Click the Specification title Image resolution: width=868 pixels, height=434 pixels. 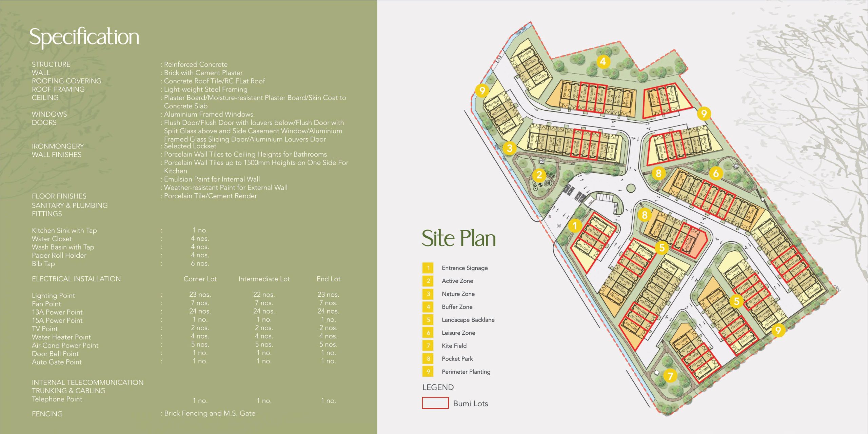[x=84, y=37]
